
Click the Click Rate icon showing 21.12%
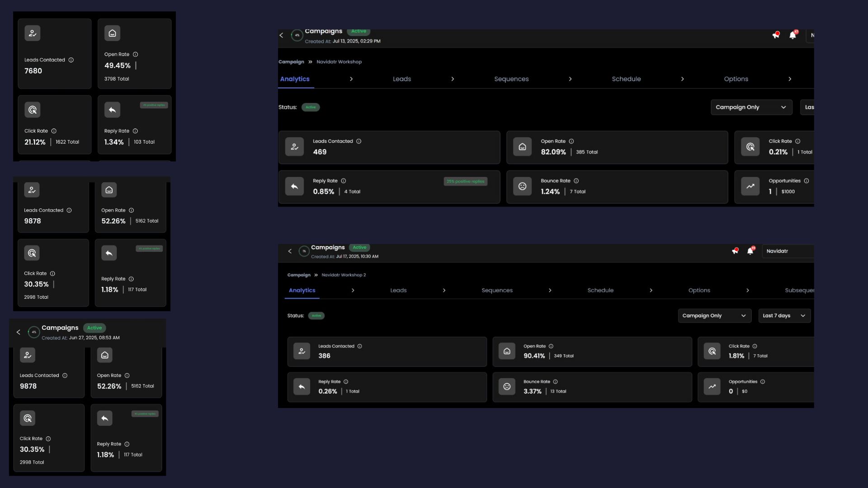tap(33, 110)
